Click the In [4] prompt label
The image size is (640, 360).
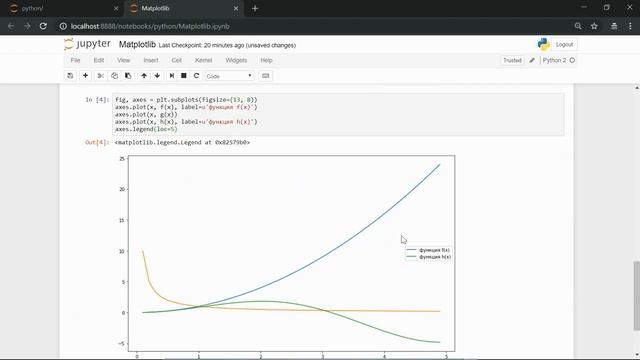coord(97,100)
